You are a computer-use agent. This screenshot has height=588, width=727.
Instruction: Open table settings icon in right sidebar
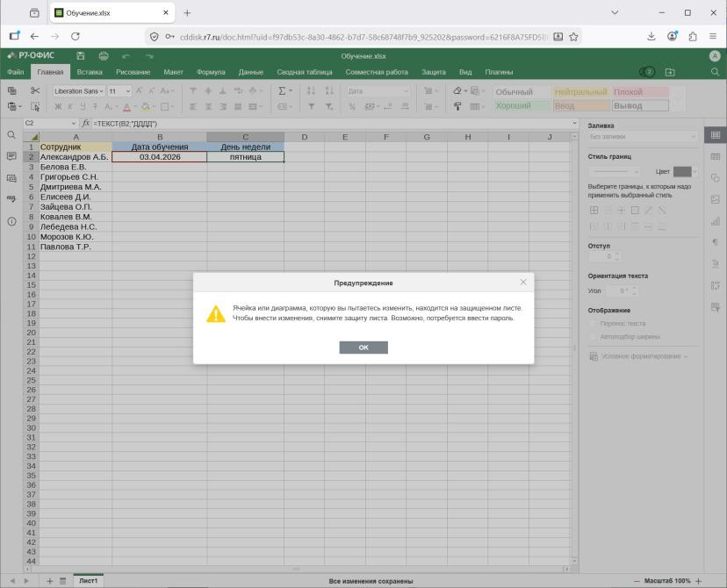[x=716, y=156]
